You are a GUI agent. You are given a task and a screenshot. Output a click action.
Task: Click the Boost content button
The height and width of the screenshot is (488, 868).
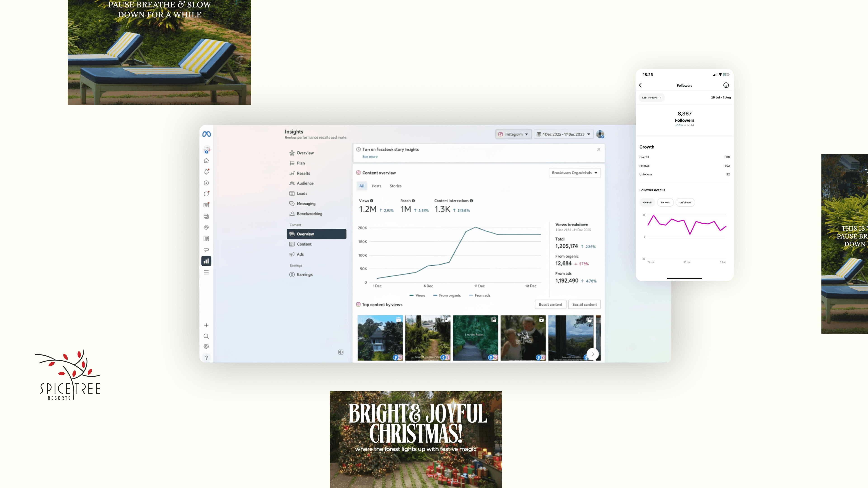click(x=550, y=305)
